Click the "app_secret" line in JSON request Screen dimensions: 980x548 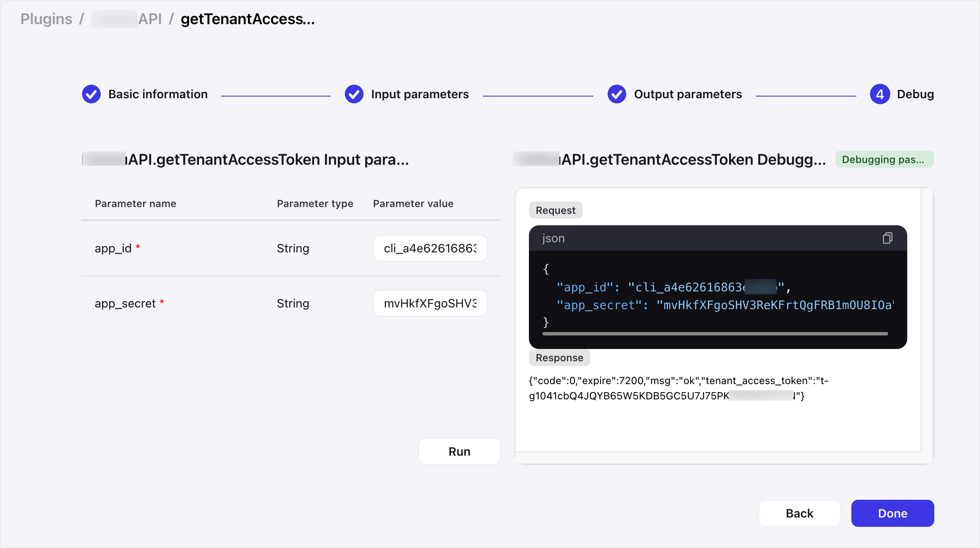tap(725, 305)
